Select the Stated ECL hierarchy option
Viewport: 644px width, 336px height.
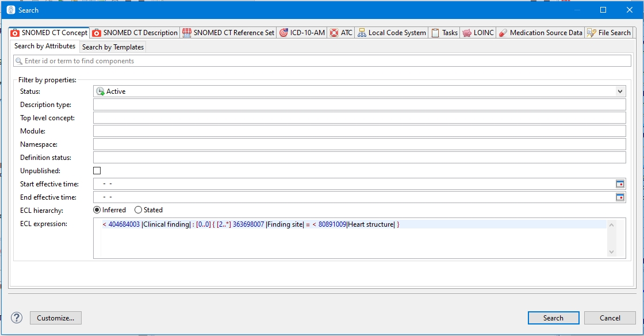(138, 210)
